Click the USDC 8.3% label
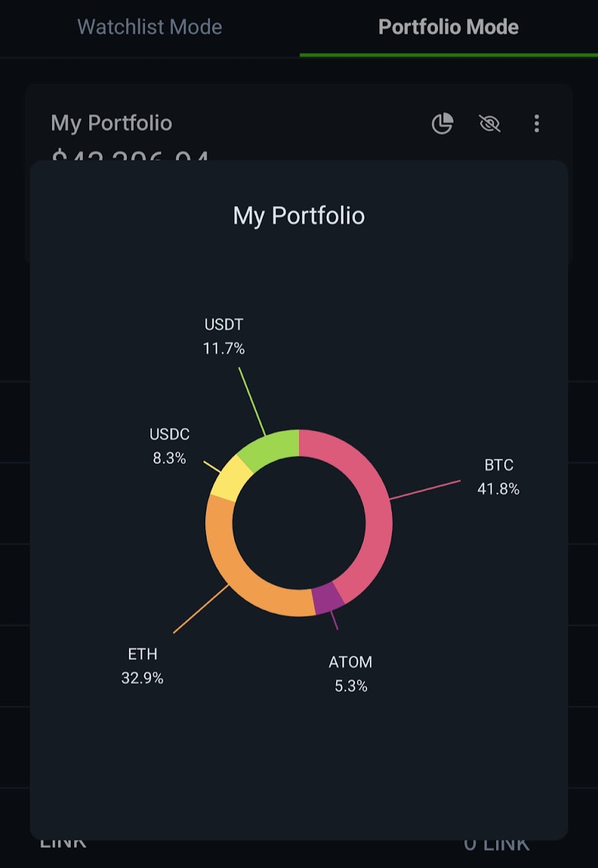598x868 pixels. coord(169,446)
